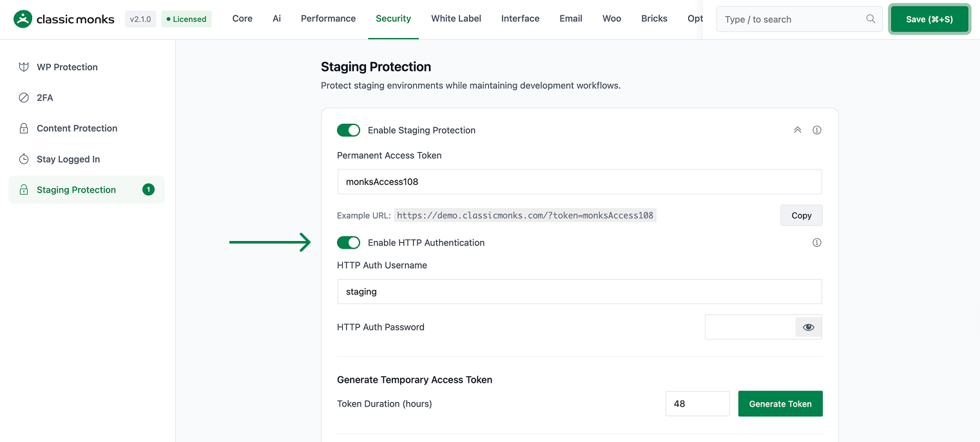Open the Woo tab
980x442 pixels.
(611, 19)
